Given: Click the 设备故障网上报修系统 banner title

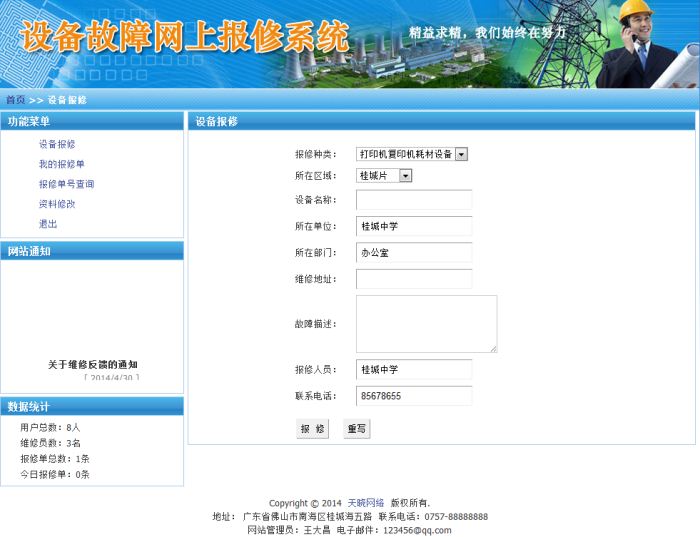Looking at the screenshot, I should pyautogui.click(x=185, y=37).
